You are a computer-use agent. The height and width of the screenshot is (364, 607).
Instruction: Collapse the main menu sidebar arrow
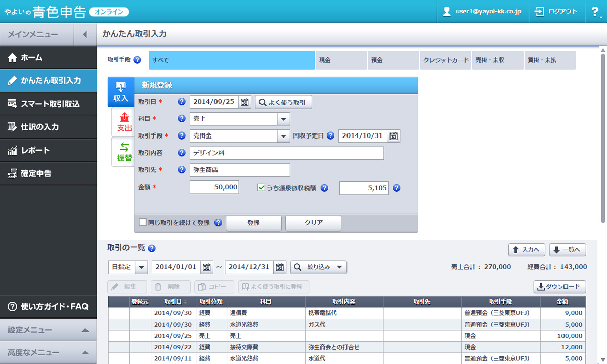tap(85, 34)
